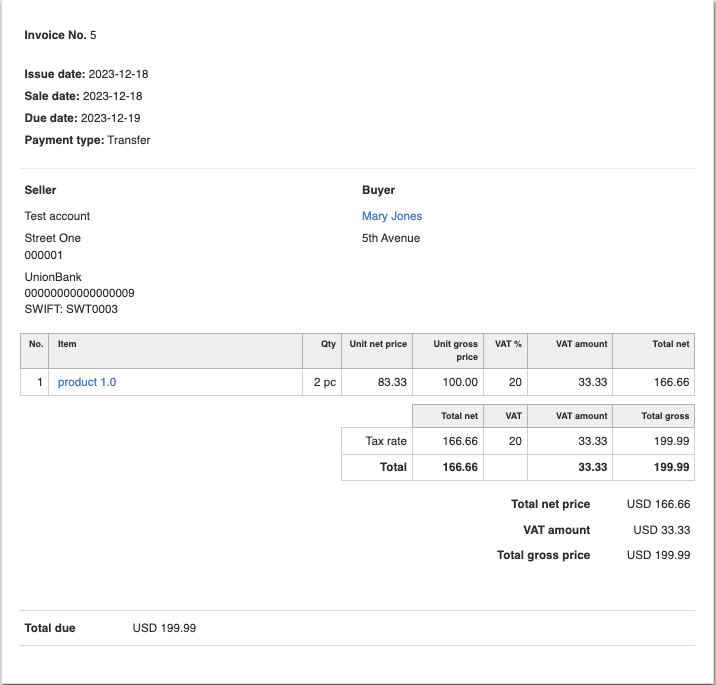Select the Issue date 2023-12-18 line
This screenshot has width=716, height=685.
(x=86, y=74)
